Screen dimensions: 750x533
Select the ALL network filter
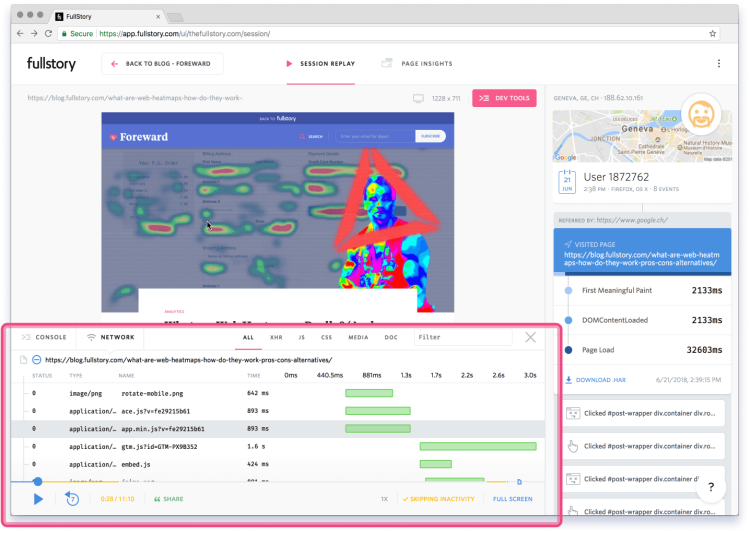click(248, 337)
